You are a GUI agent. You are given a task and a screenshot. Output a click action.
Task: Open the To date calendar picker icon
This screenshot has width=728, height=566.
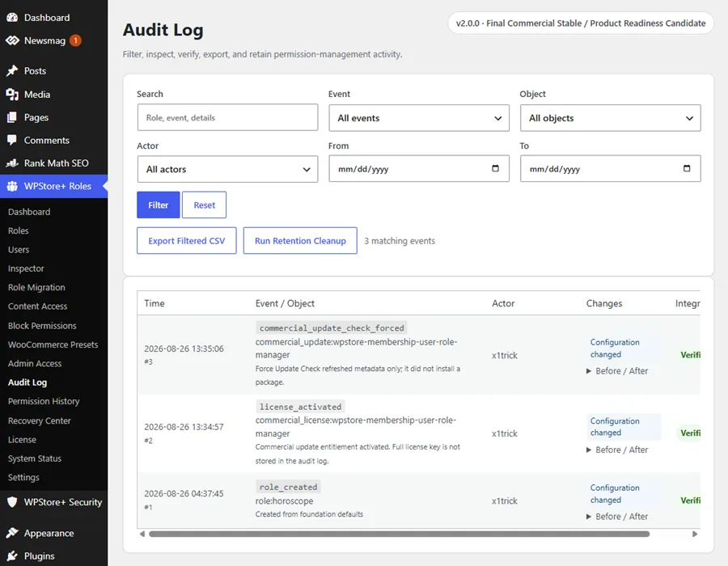[x=687, y=168]
